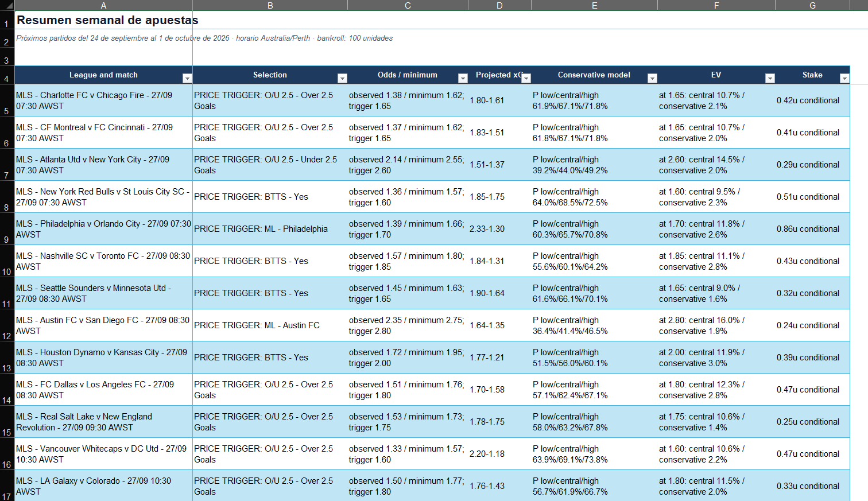Image resolution: width=868 pixels, height=501 pixels.
Task: Select the Nashville SC v Toronto FC cell
Action: 104,261
